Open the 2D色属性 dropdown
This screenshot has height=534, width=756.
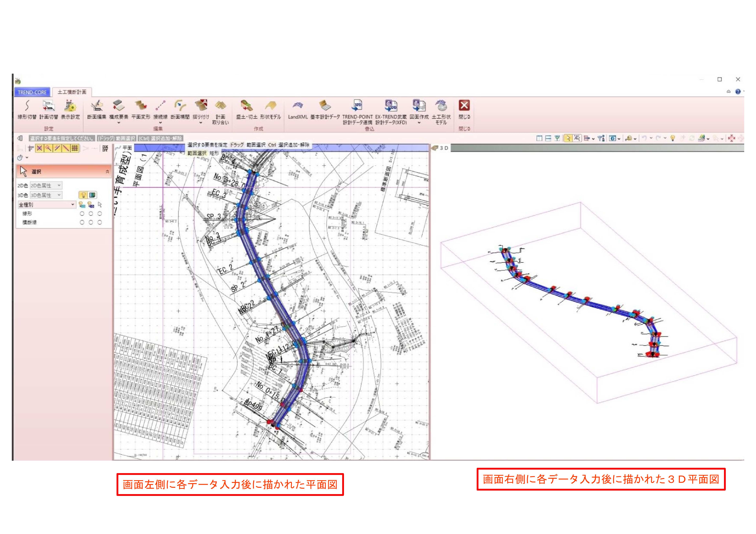pos(46,186)
